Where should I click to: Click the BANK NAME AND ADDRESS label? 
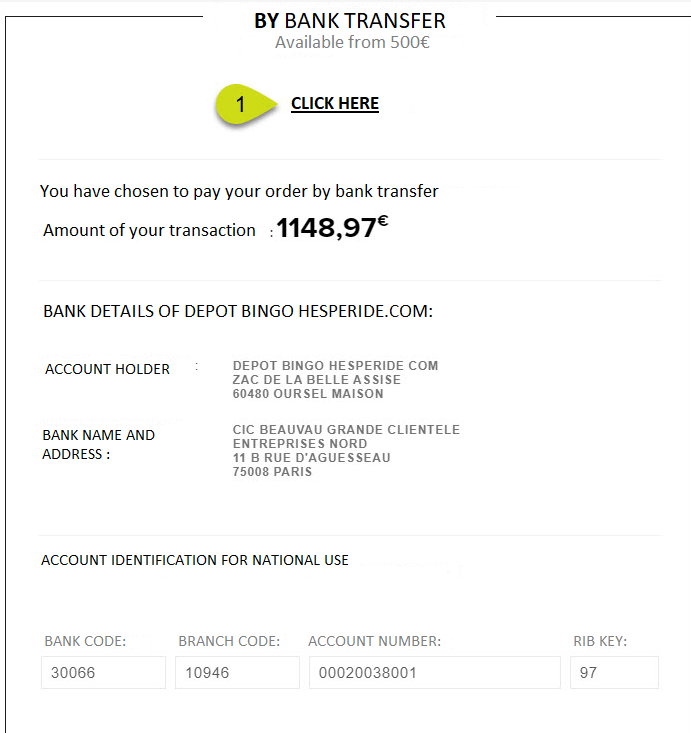pos(98,445)
